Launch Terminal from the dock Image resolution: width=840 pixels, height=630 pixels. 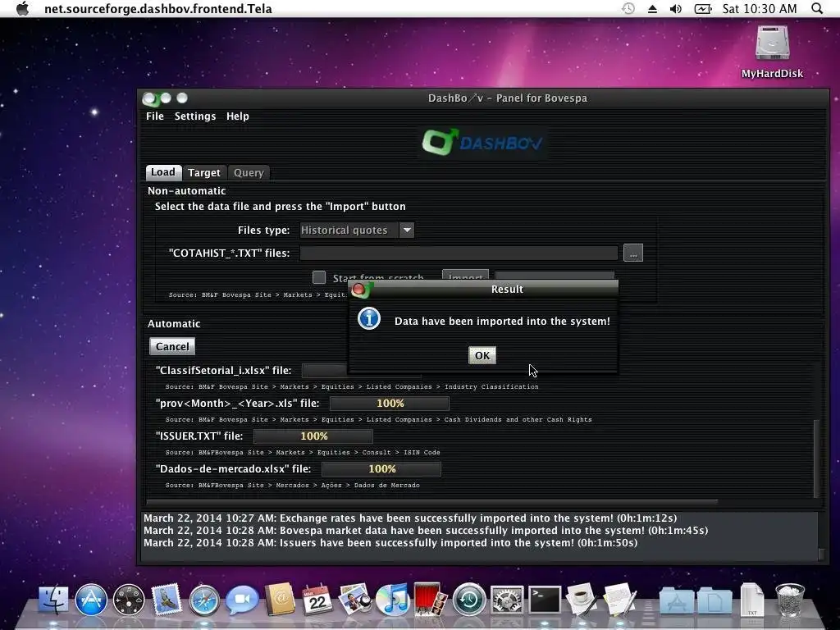[545, 600]
